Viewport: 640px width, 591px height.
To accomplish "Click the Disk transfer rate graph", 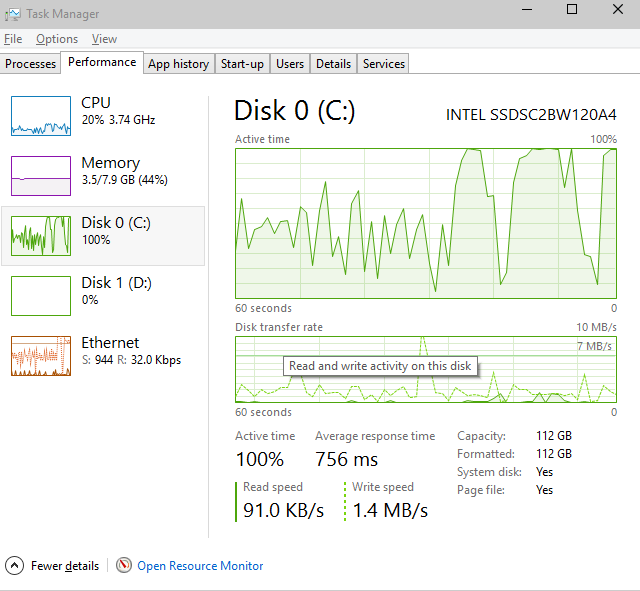I will pos(426,369).
